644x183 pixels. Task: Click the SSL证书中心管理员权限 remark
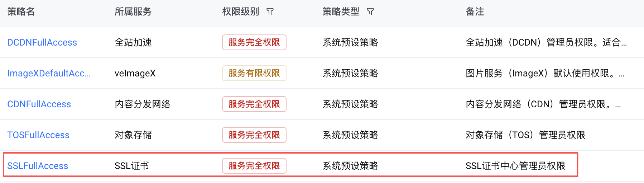pos(515,166)
